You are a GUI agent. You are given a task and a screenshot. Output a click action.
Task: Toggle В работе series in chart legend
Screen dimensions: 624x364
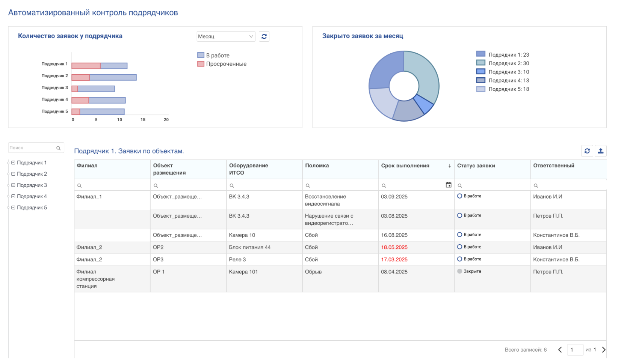pyautogui.click(x=213, y=55)
